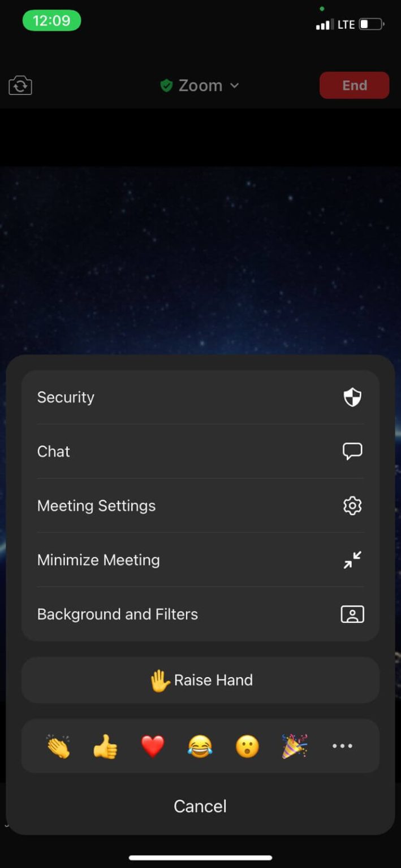Tap the green time indicator in status bar
This screenshot has height=868, width=401.
51,20
